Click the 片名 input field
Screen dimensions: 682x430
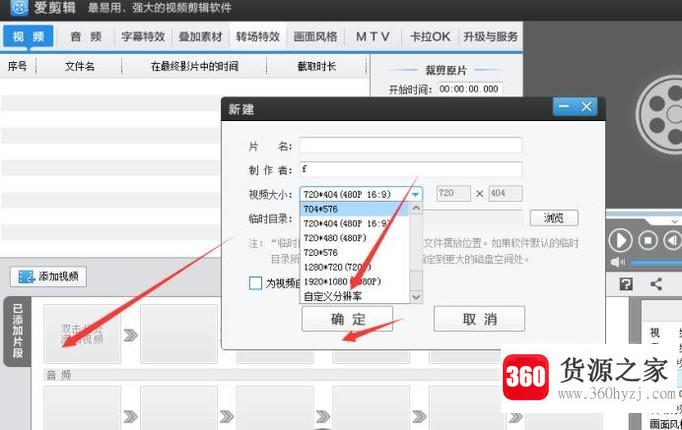point(411,145)
